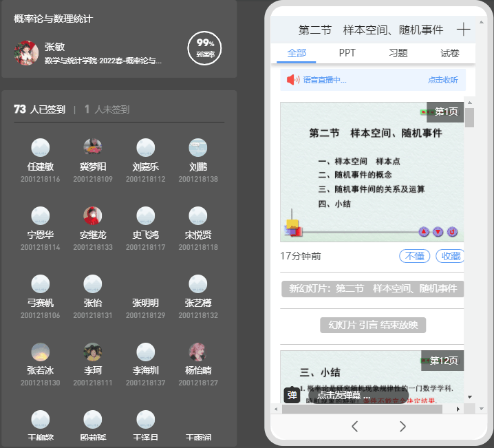
Task: Click 杨怡晴's student avatar
Action: 198,352
